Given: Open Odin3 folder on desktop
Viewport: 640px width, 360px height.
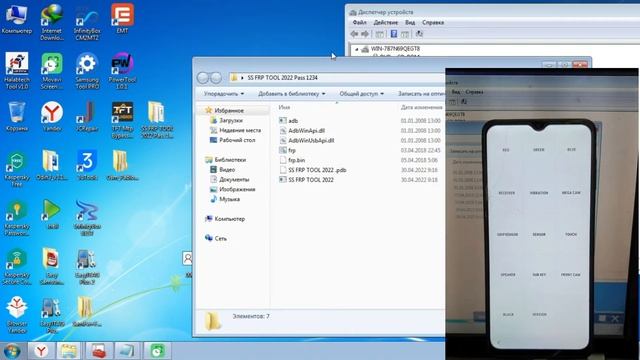Looking at the screenshot, I should (51, 165).
